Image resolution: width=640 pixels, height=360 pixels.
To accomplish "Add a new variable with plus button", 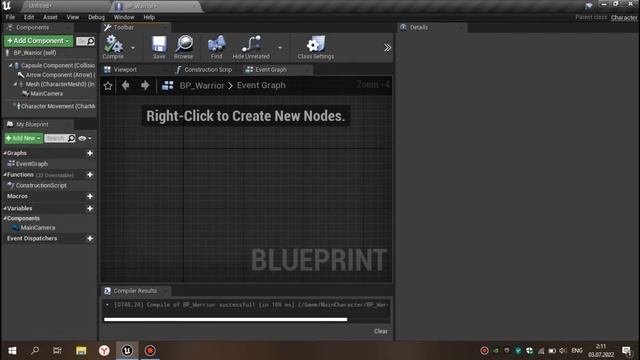I will (x=90, y=209).
